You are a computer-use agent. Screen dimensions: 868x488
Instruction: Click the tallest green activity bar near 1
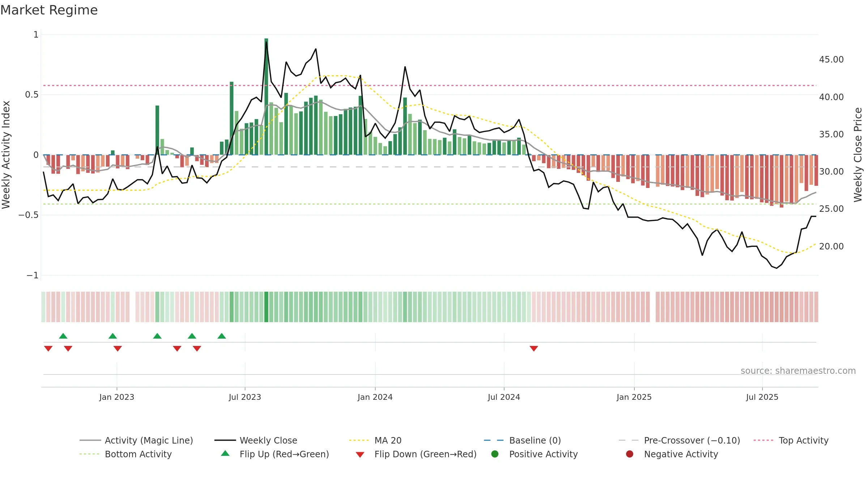click(266, 97)
